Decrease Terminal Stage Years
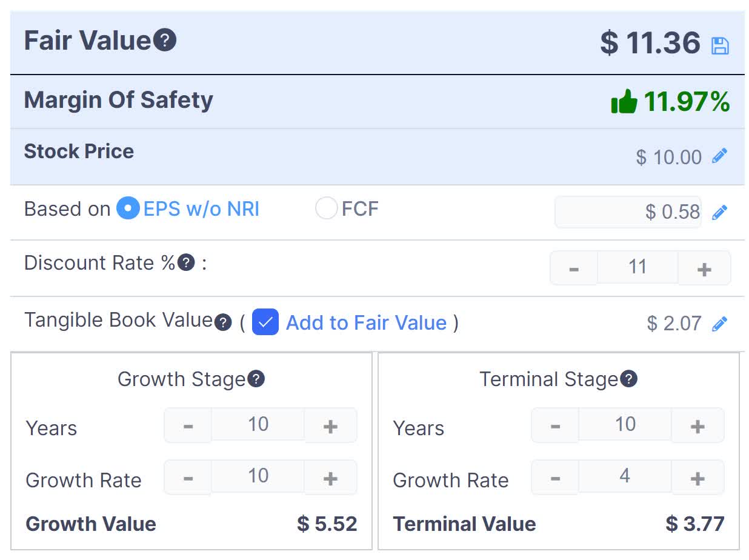The height and width of the screenshot is (560, 749). (554, 425)
